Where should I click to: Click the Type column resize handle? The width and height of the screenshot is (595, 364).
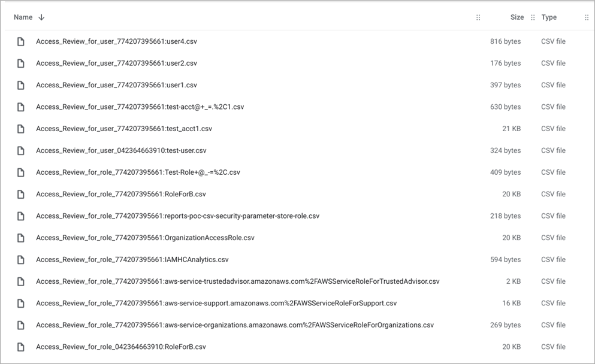click(587, 17)
